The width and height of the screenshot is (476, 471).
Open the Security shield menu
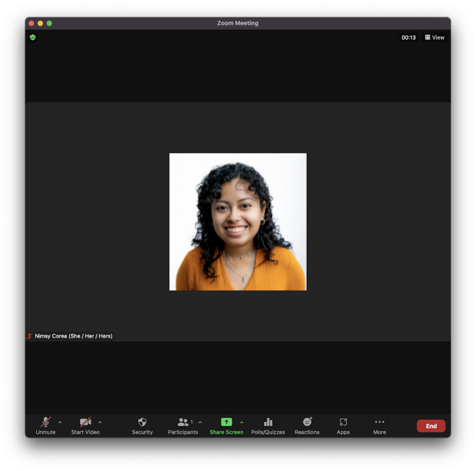coord(142,425)
